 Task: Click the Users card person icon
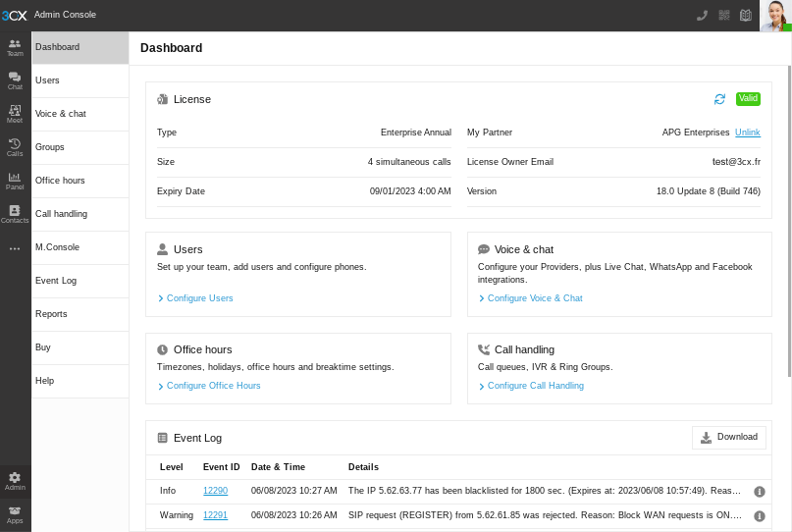162,249
